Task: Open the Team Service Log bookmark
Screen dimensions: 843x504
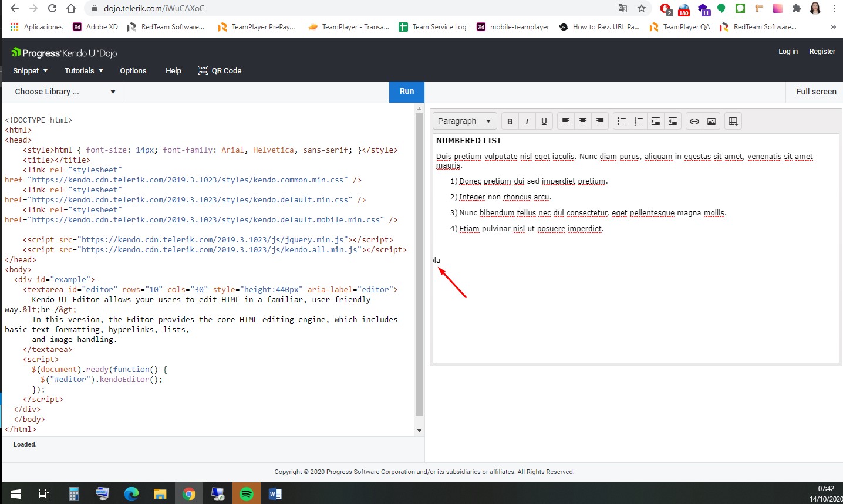Action: point(433,27)
